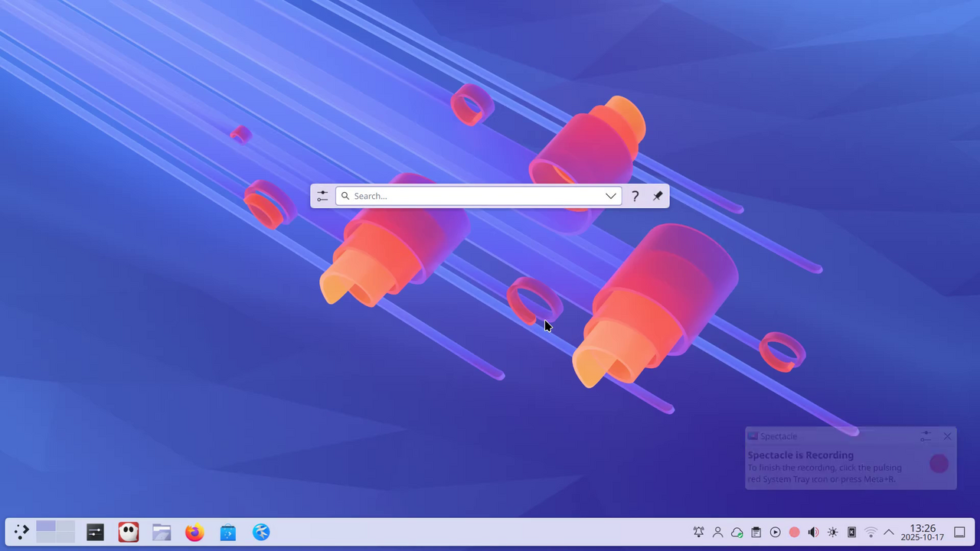Launch System Settings from the taskbar
The image size is (980, 551).
pos(95,532)
